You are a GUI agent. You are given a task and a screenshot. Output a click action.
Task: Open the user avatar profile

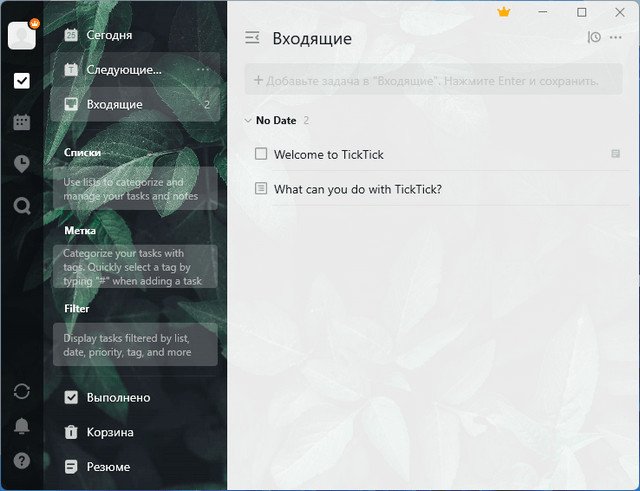point(21,34)
